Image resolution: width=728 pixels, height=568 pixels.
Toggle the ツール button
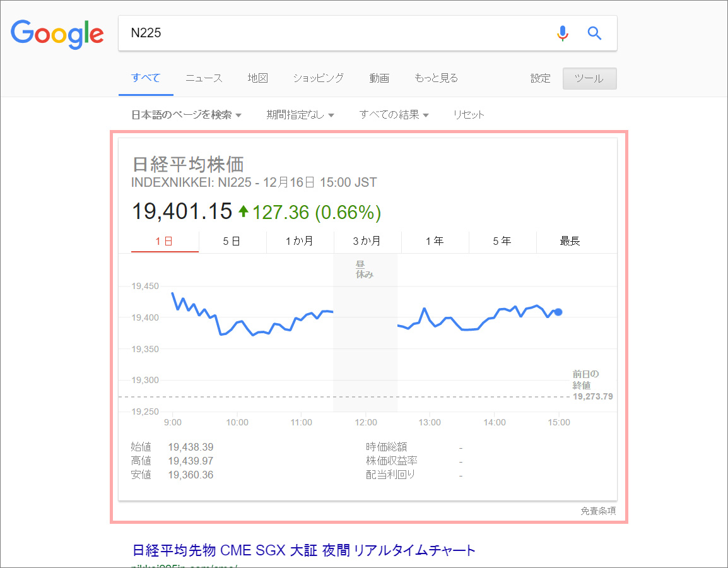click(x=589, y=78)
